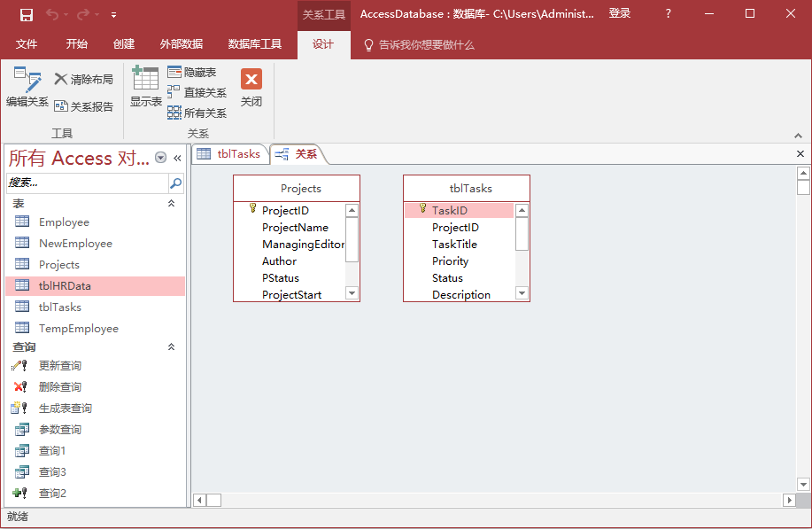Collapse navigation pane with shutter bar button
This screenshot has width=812, height=529.
[x=177, y=158]
